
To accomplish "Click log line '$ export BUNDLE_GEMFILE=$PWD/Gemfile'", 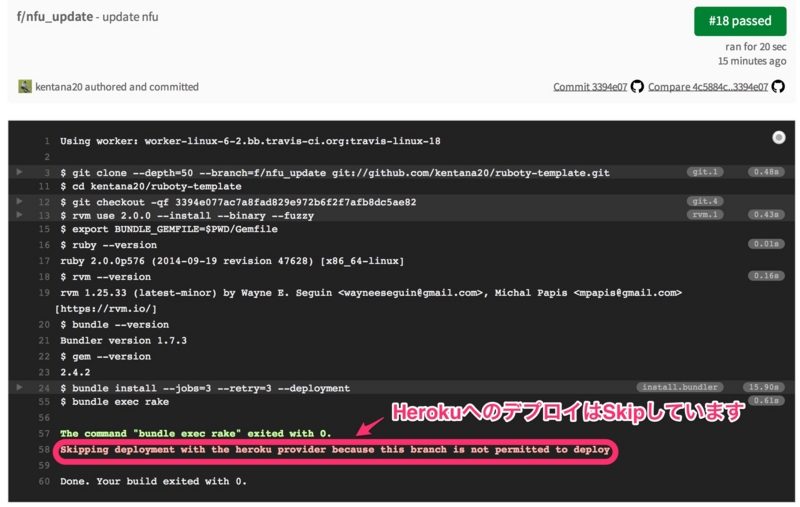I will (169, 230).
